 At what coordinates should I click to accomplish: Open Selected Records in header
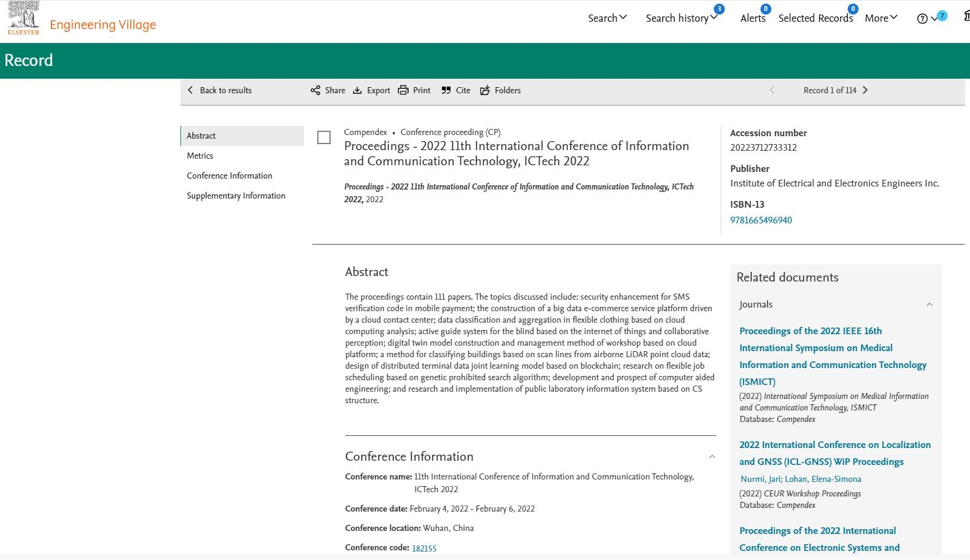[x=815, y=18]
